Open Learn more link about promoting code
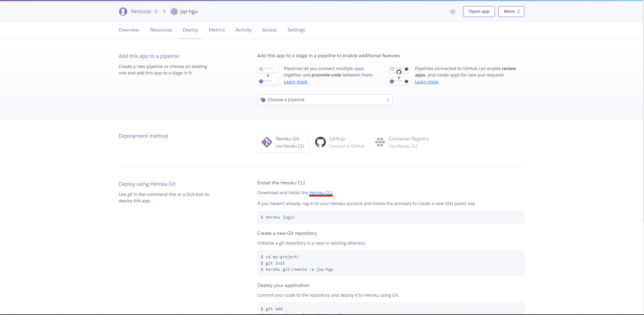This screenshot has height=315, width=644. click(295, 82)
